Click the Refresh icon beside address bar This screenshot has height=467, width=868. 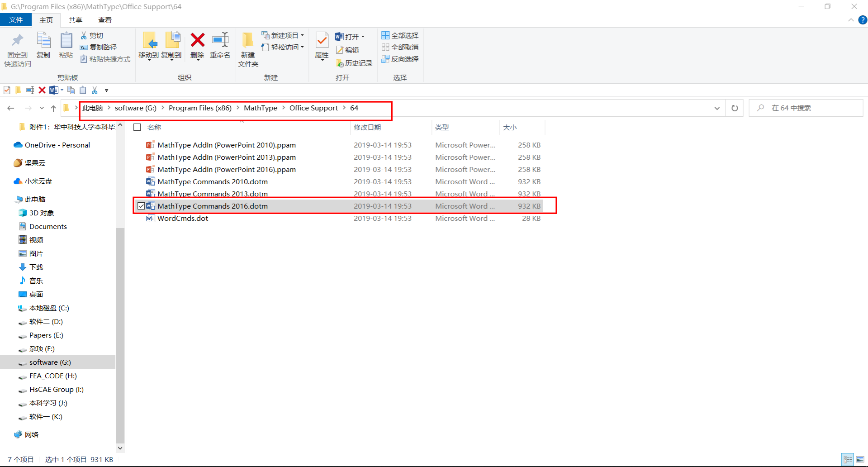click(x=735, y=108)
